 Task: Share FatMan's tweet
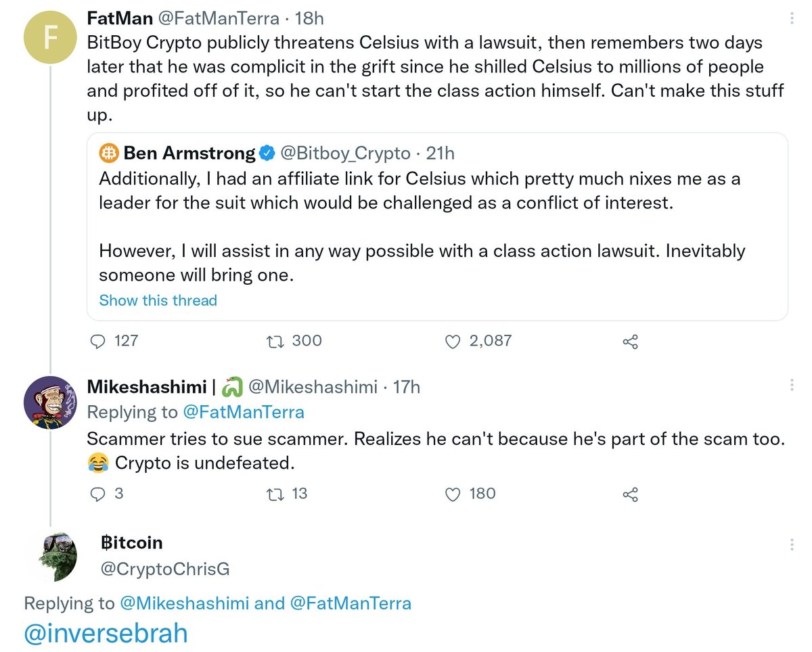[x=630, y=342]
